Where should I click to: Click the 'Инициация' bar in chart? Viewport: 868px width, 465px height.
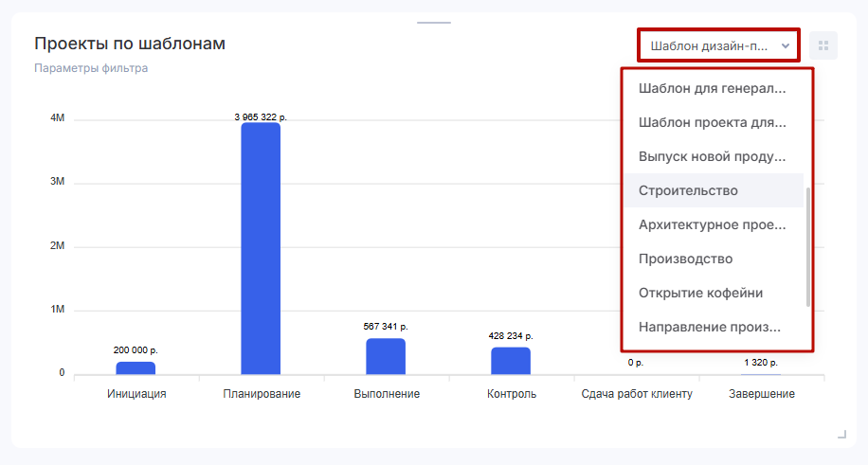point(136,367)
